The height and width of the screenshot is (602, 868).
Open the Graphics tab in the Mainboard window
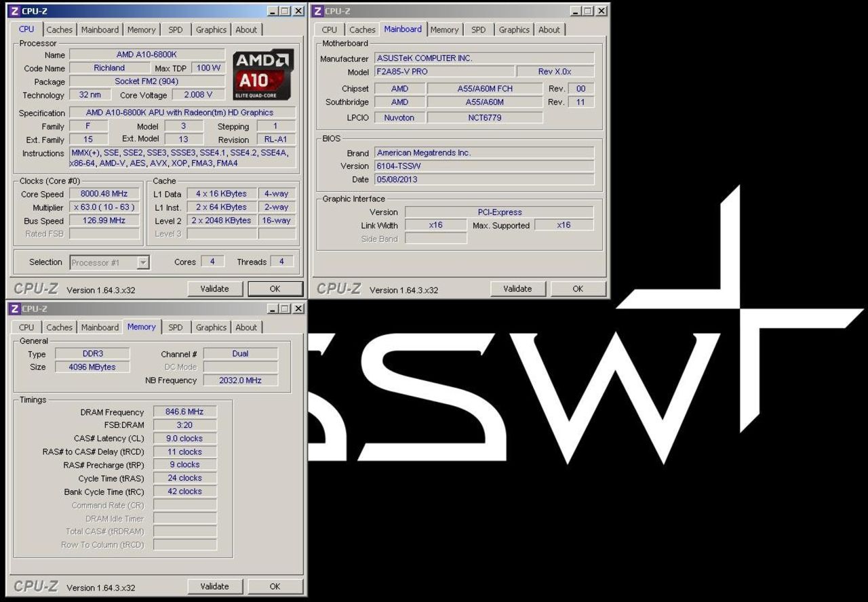(513, 29)
